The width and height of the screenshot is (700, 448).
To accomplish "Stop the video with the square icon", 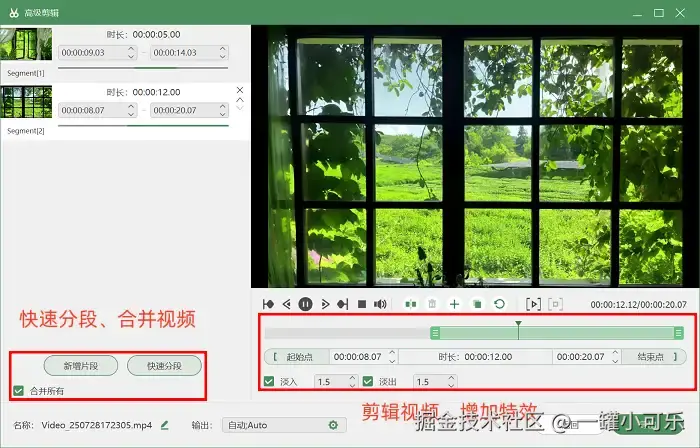I will (x=362, y=304).
